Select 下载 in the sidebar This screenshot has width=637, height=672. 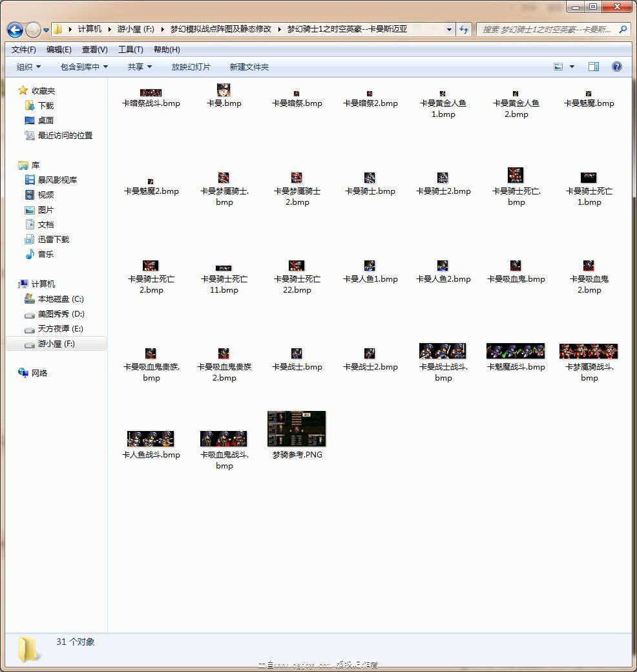tap(39, 105)
